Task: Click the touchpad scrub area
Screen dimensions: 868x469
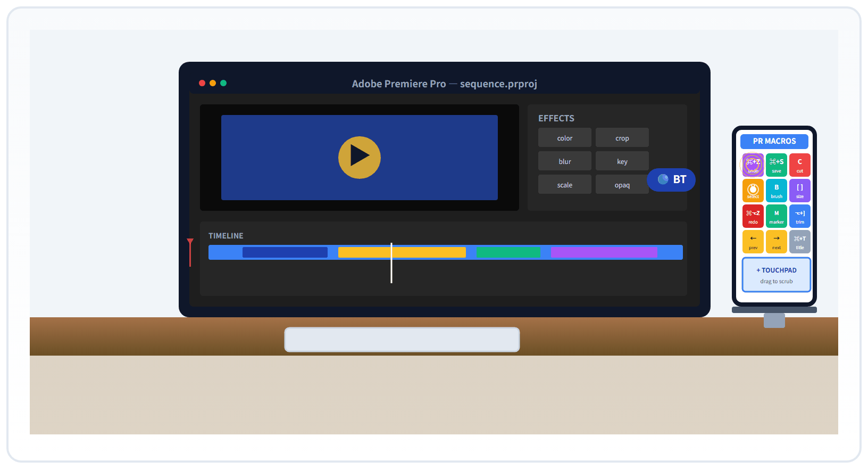Action: tap(777, 275)
